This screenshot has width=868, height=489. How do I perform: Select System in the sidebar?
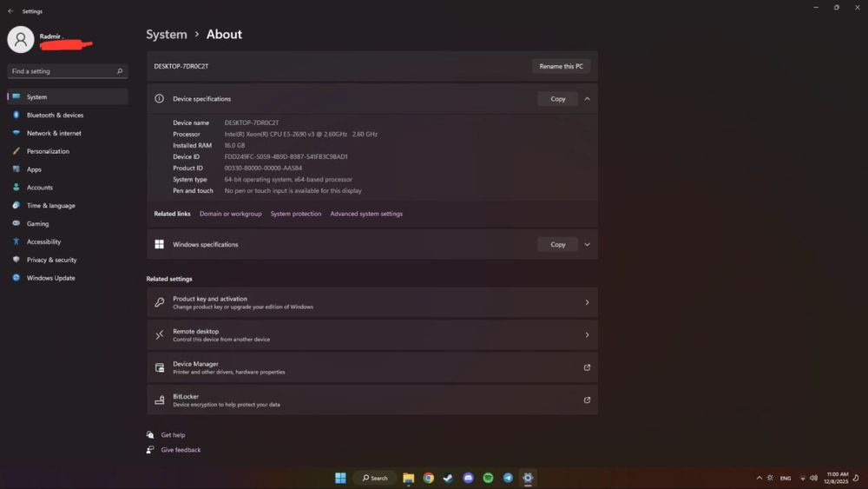[68, 97]
